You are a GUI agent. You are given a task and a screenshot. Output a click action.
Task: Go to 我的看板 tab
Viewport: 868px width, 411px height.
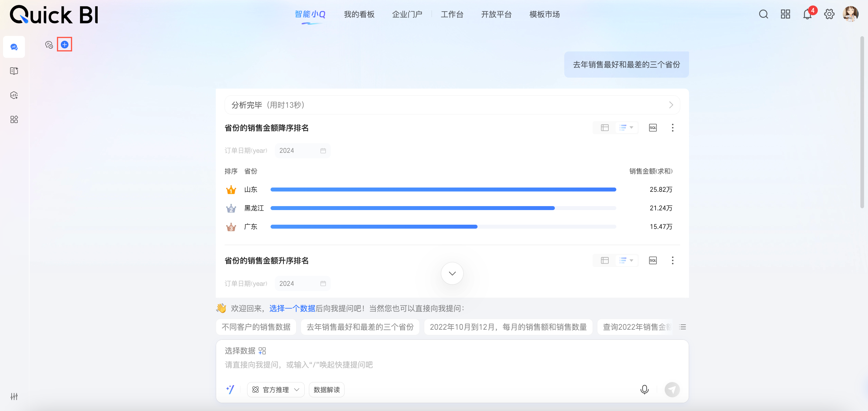(x=359, y=14)
